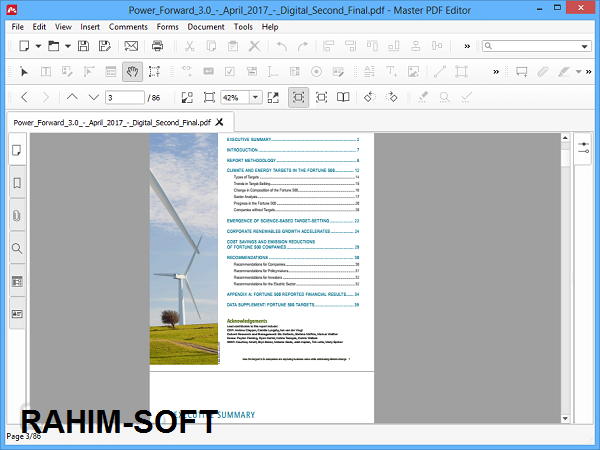
Task: Click the page number input field
Action: (124, 97)
